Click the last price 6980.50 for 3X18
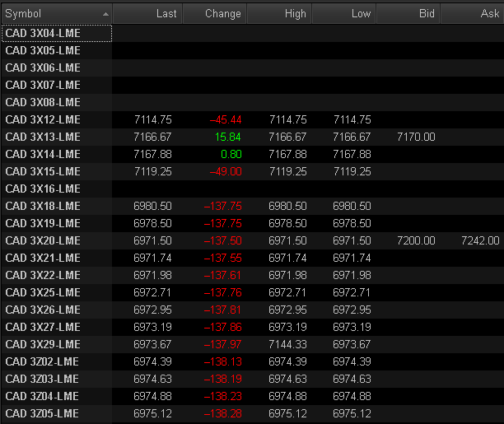 coord(152,206)
